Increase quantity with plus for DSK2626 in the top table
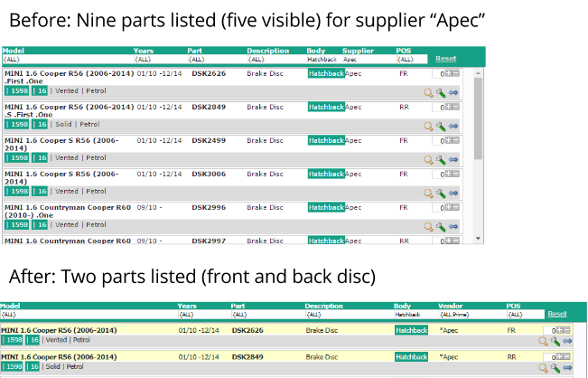The width and height of the screenshot is (588, 378). (x=446, y=73)
